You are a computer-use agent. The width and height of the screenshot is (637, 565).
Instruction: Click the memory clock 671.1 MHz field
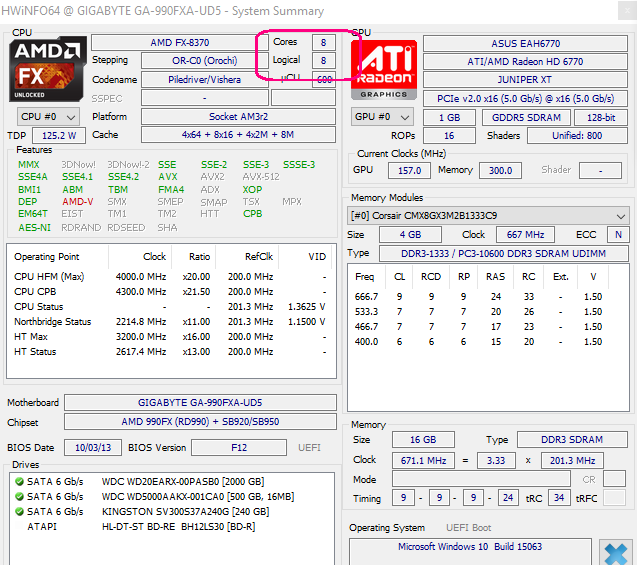point(423,461)
